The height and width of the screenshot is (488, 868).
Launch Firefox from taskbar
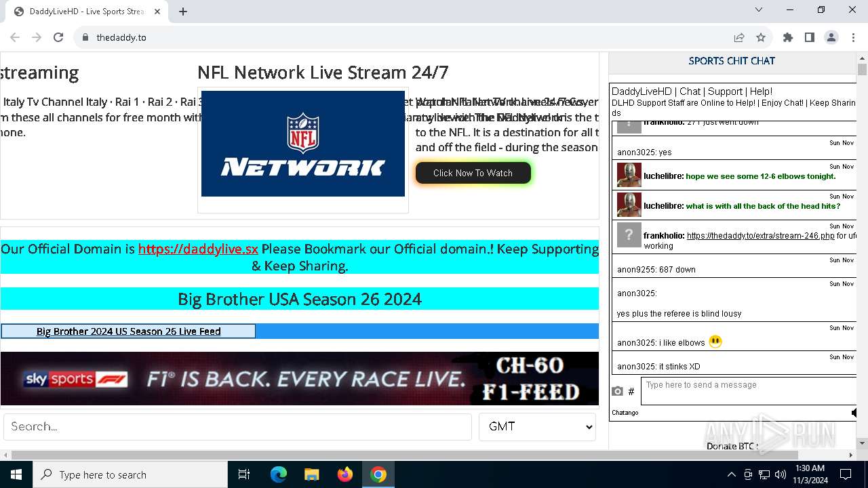(x=345, y=474)
